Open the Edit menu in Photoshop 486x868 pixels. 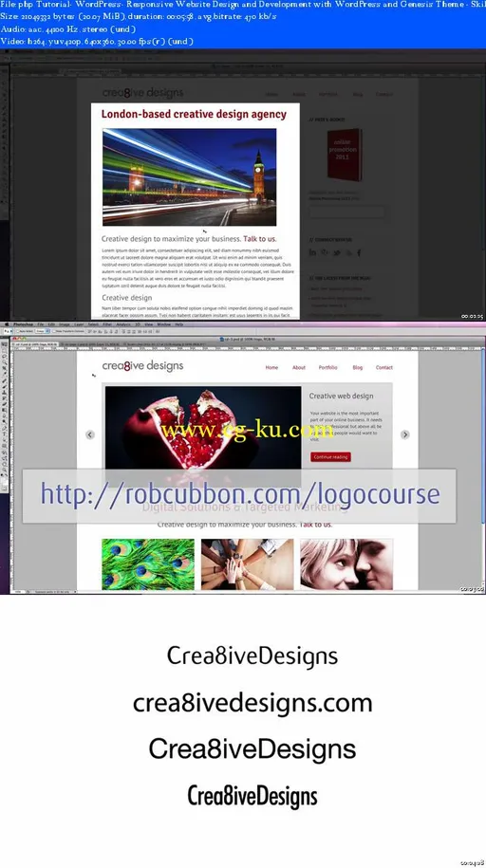pyautogui.click(x=51, y=323)
